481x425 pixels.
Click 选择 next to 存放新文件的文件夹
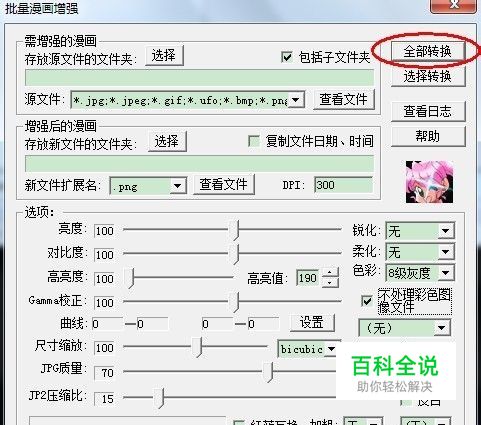coord(167,141)
